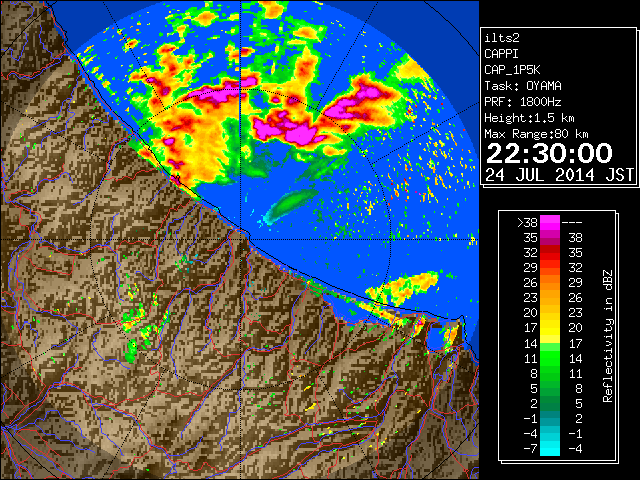Click the magenta >38 legend swatch

550,222
